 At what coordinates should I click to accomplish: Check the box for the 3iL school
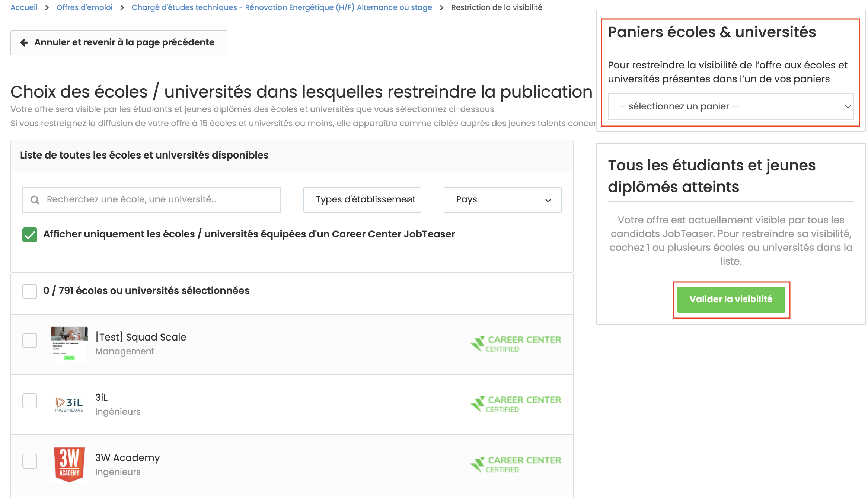click(x=30, y=401)
